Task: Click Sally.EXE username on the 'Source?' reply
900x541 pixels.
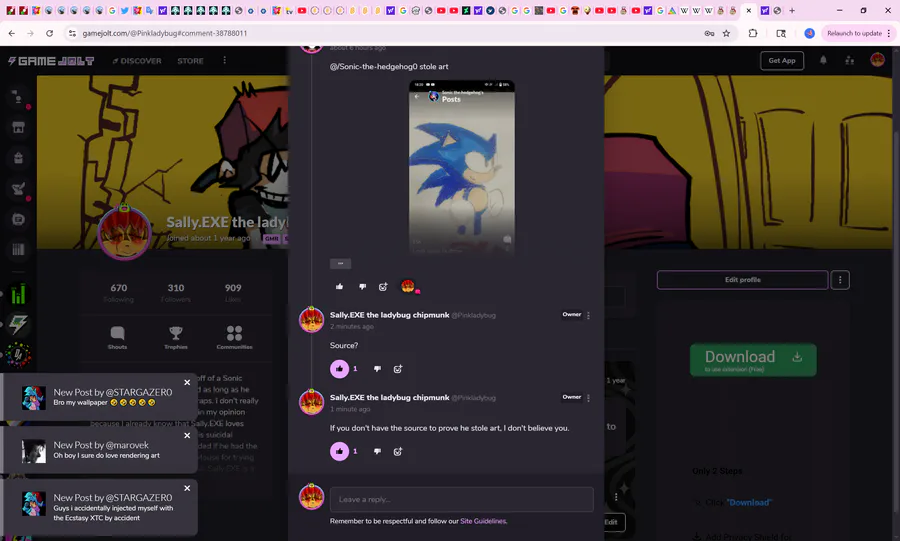Action: click(x=389, y=315)
